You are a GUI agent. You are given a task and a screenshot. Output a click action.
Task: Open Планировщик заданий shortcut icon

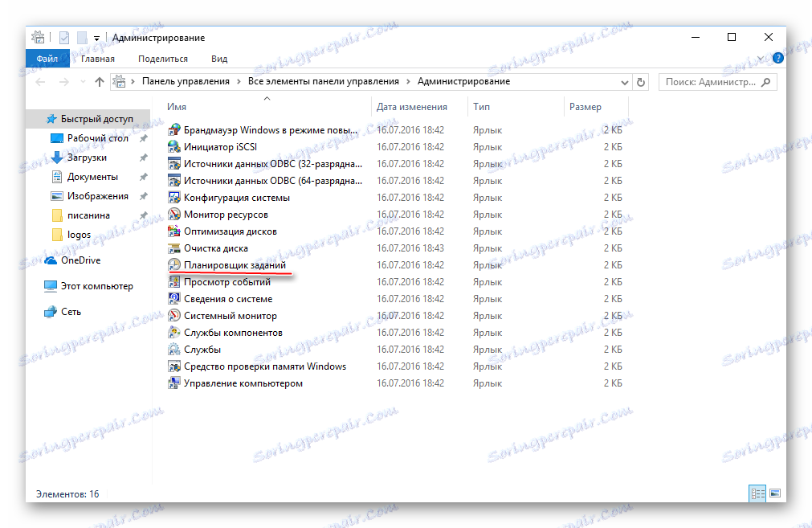pyautogui.click(x=174, y=264)
